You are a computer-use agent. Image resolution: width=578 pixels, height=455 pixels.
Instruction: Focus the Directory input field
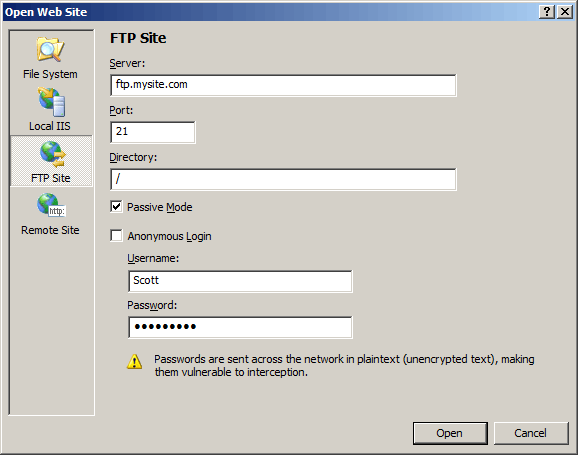283,179
